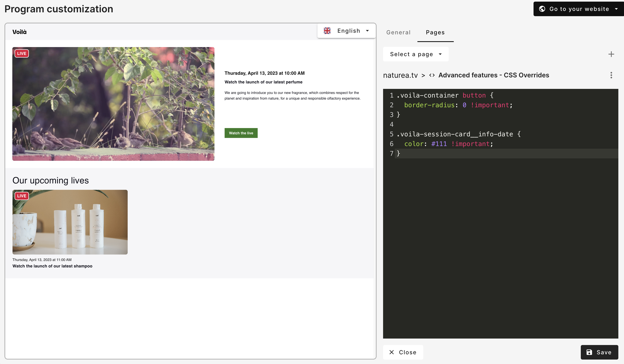Click the LIVE badge icon on perfume launch
This screenshot has height=364, width=624.
point(22,53)
